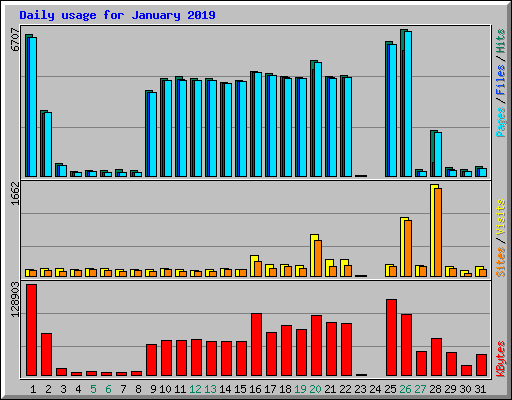
Task: Click the KBytes legend label
Action: point(501,359)
